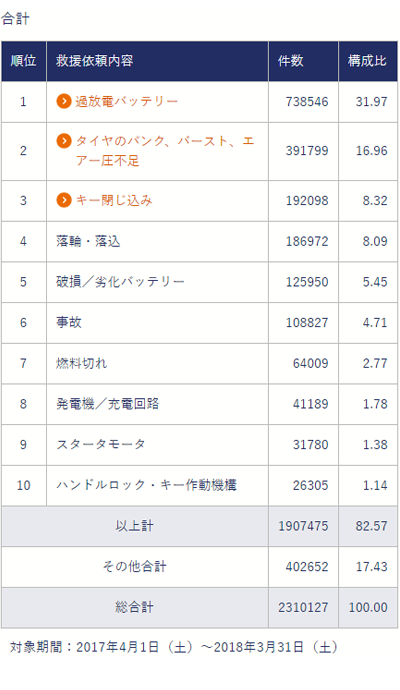Click the 以上計 subtotal row label
This screenshot has height=690, width=400.
click(134, 526)
